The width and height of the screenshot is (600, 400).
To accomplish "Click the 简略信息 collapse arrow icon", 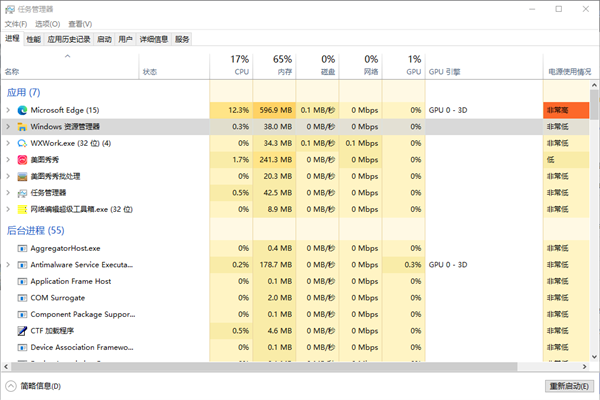I will [x=10, y=386].
